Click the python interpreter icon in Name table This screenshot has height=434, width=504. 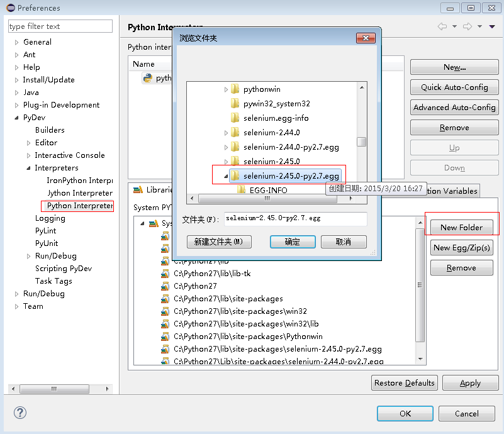[x=148, y=78]
